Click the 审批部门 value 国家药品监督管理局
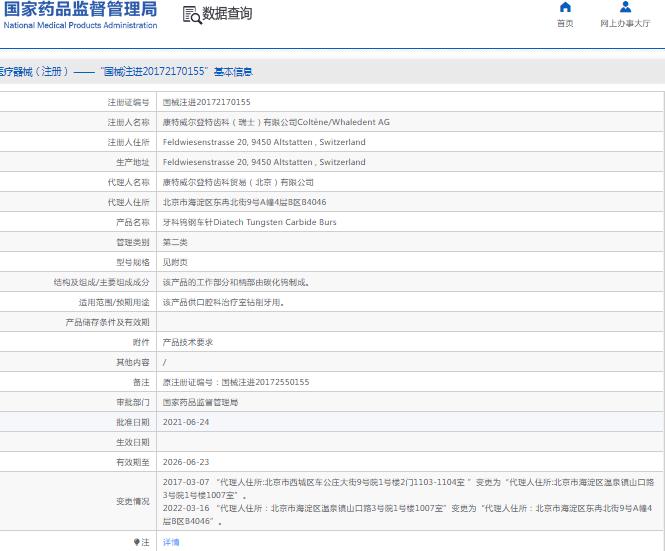The width and height of the screenshot is (665, 551). 200,402
